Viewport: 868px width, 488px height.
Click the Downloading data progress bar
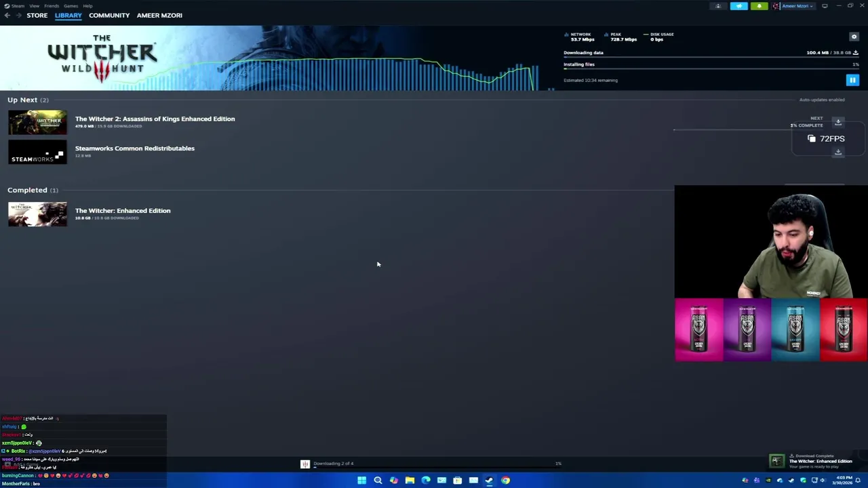pos(711,57)
